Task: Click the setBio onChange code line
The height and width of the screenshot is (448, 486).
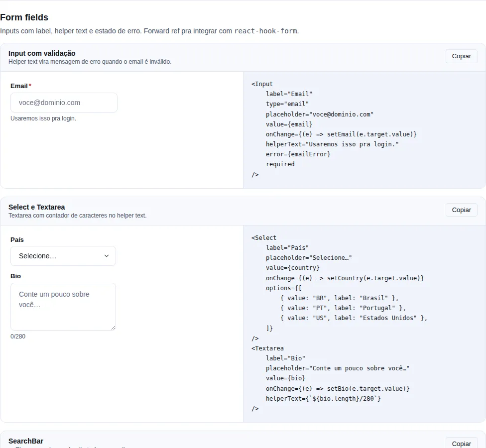Action: [338, 388]
